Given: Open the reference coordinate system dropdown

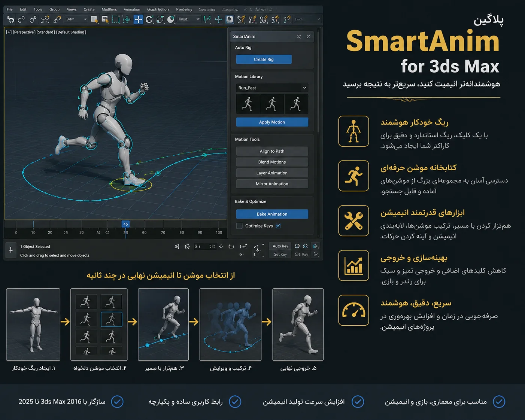Looking at the screenshot, I should click(189, 19).
